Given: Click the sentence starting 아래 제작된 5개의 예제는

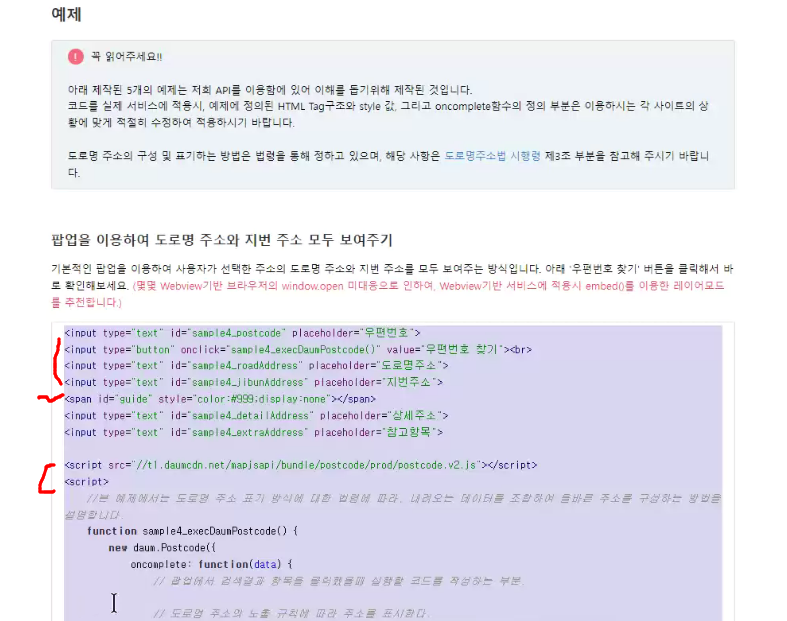Looking at the screenshot, I should 270,90.
